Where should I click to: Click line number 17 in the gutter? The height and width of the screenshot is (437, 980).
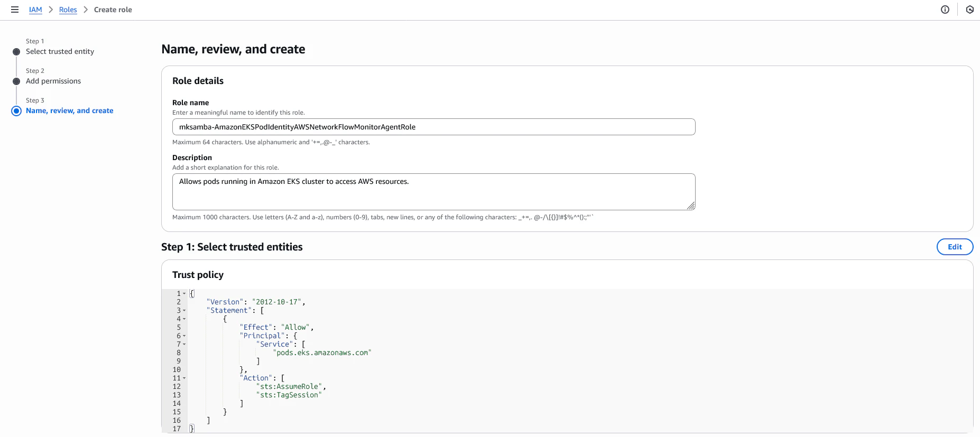(177, 429)
